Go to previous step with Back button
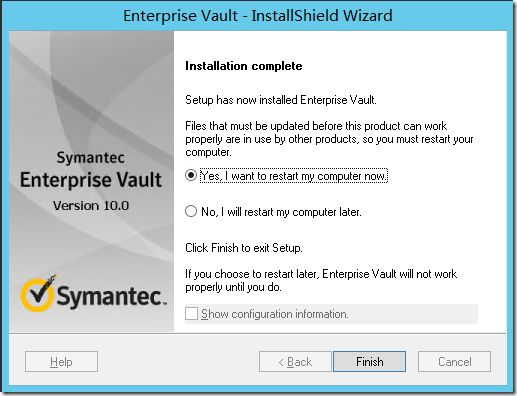The width and height of the screenshot is (517, 396). tap(295, 361)
